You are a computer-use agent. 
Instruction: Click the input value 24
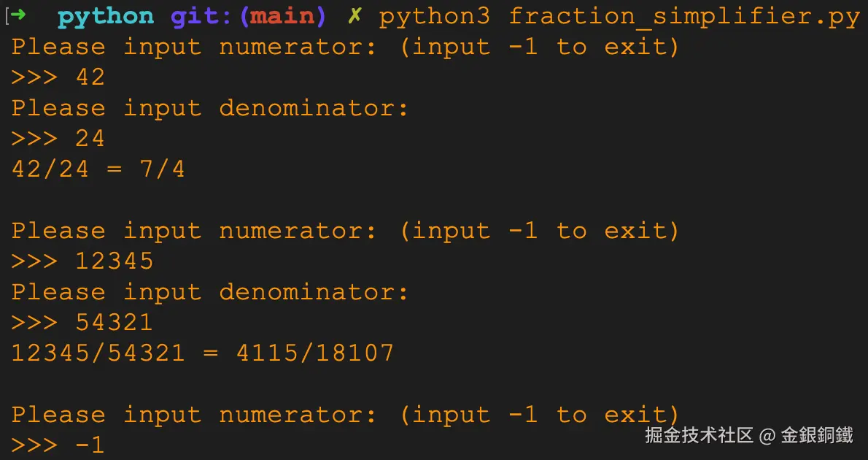90,139
